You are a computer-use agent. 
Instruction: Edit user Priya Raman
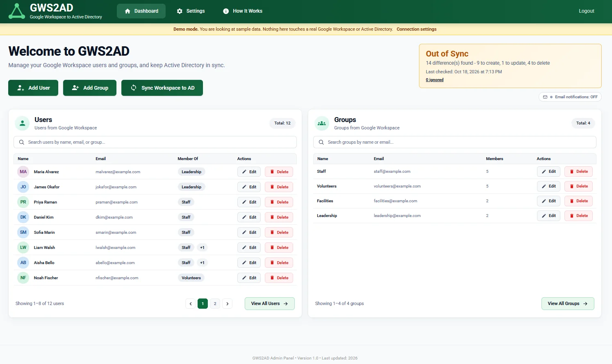pos(249,202)
